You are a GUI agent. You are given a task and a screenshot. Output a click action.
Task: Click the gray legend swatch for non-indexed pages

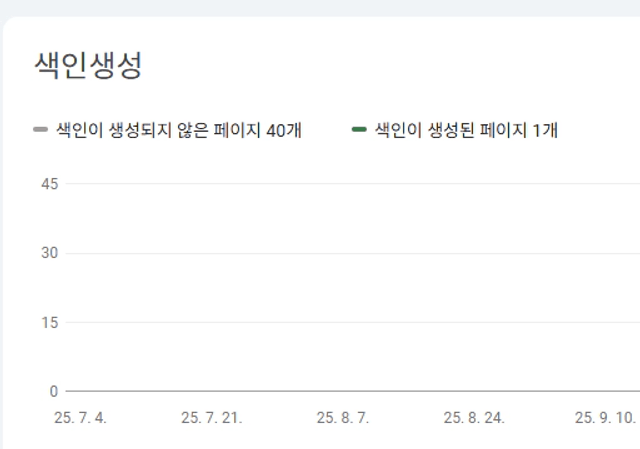[x=41, y=129]
